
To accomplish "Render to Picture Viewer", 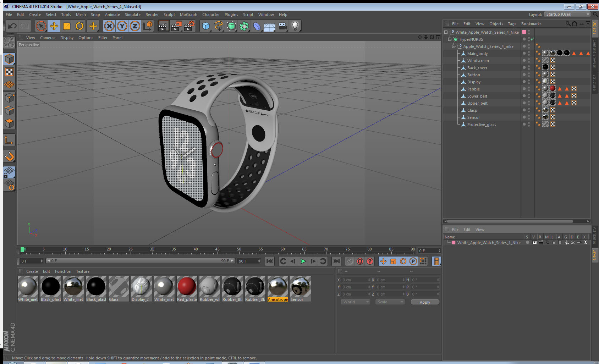I will pyautogui.click(x=176, y=26).
